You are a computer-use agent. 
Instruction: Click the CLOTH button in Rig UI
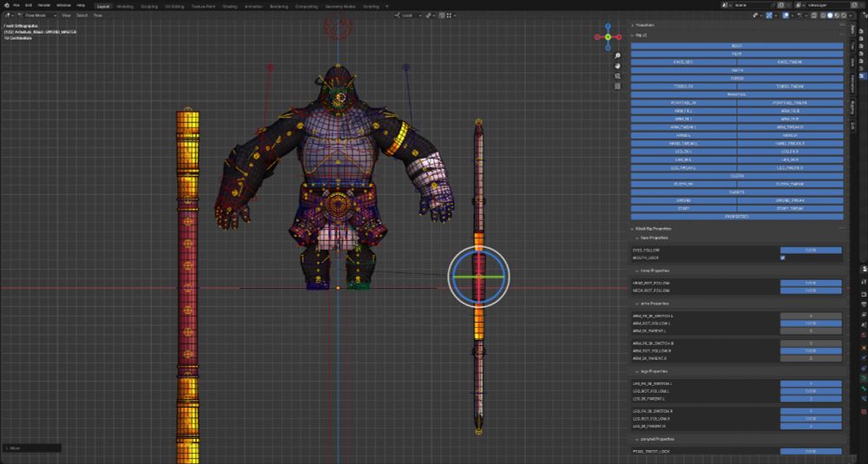(x=737, y=176)
